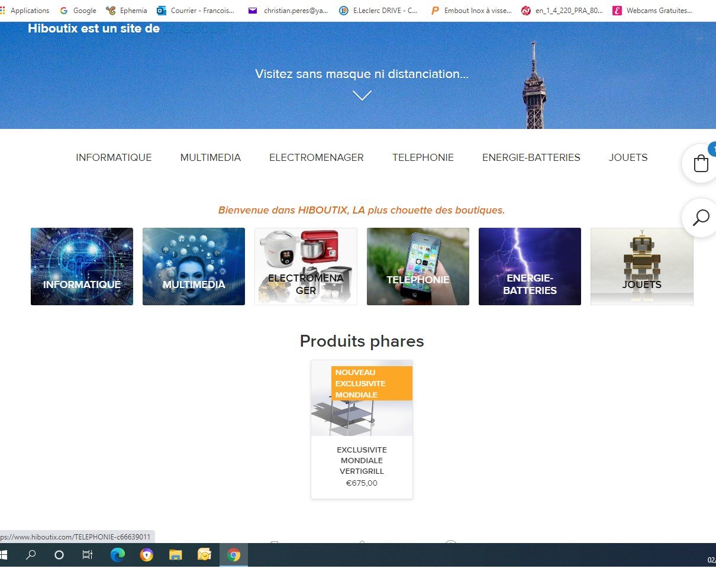Open the INFORMATIQUE menu item
This screenshot has width=716, height=588.
[114, 157]
